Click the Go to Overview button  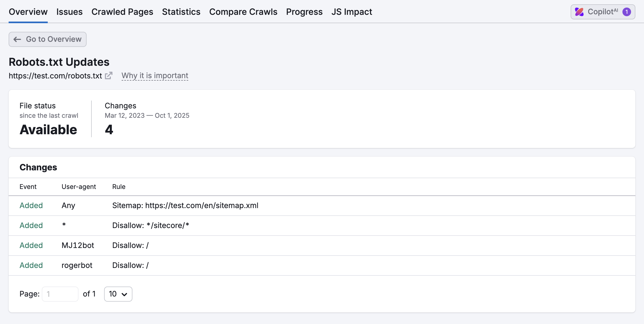pos(47,39)
